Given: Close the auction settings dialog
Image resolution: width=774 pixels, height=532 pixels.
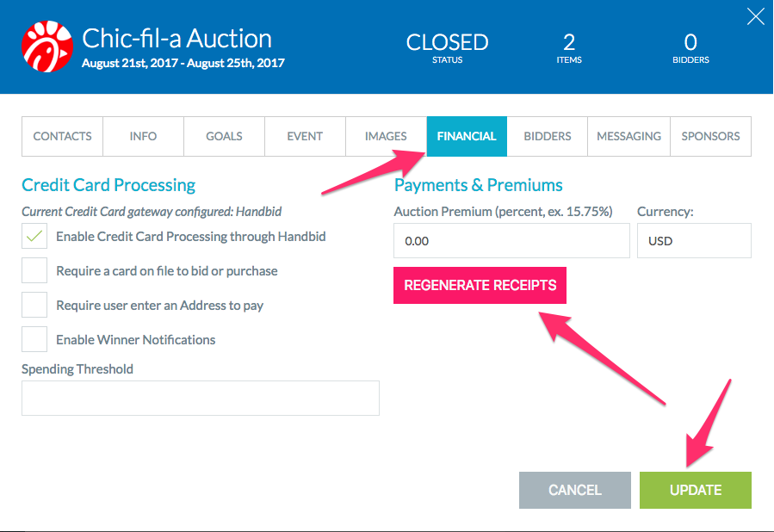Looking at the screenshot, I should point(755,16).
